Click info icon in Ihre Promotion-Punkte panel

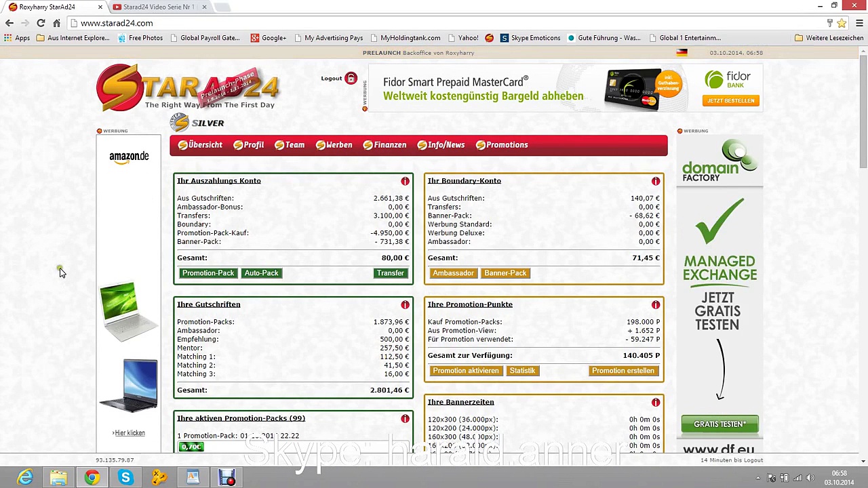click(x=656, y=305)
